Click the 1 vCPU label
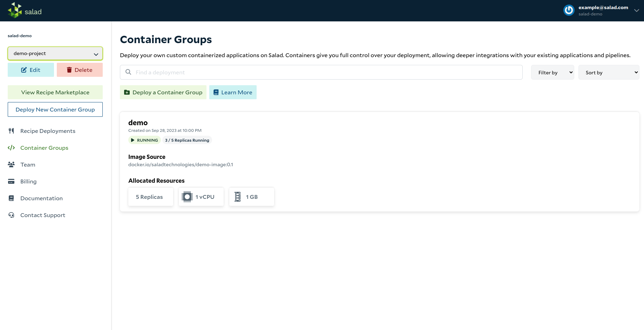Viewport: 644px width, 330px height. click(205, 197)
